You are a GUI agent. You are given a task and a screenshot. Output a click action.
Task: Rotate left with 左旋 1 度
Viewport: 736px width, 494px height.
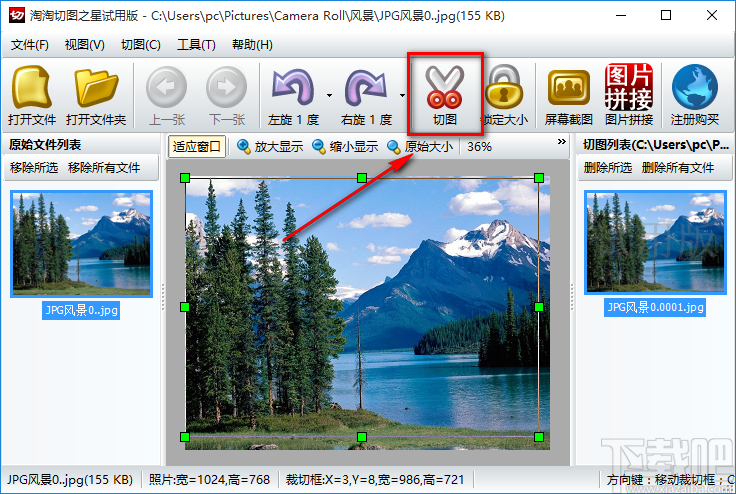coord(293,95)
